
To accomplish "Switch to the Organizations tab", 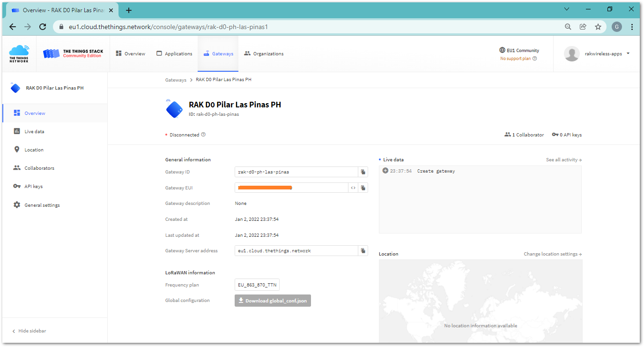I will click(264, 53).
